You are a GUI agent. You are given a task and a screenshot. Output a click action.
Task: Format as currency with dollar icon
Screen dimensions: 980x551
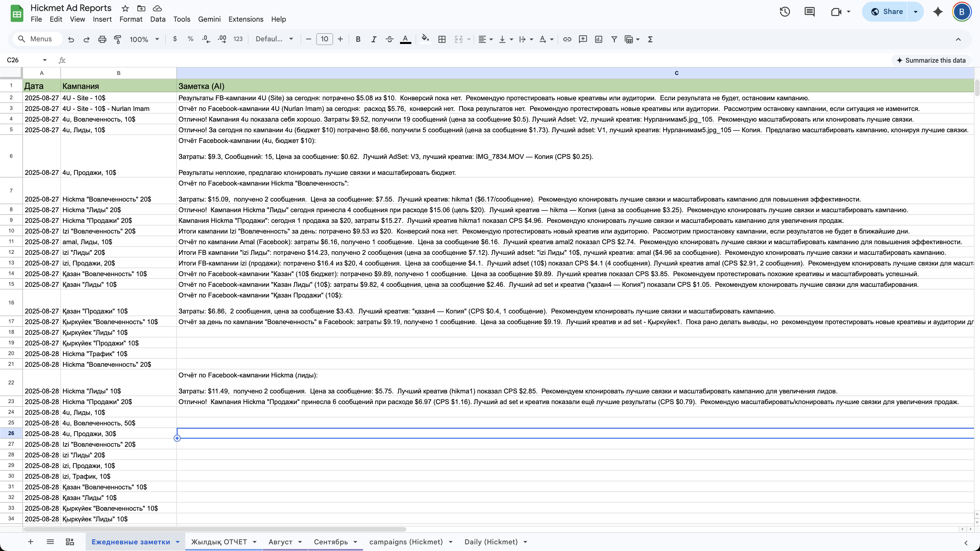click(x=175, y=39)
